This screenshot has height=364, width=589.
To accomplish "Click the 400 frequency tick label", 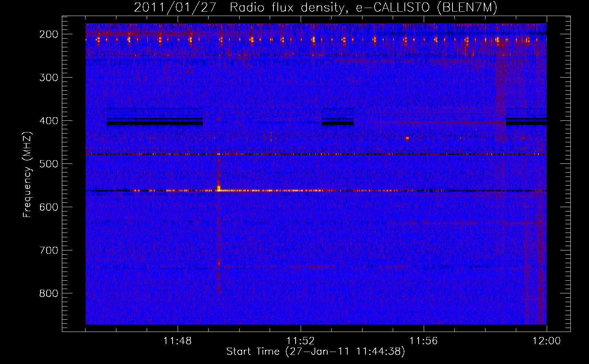I will click(x=49, y=121).
